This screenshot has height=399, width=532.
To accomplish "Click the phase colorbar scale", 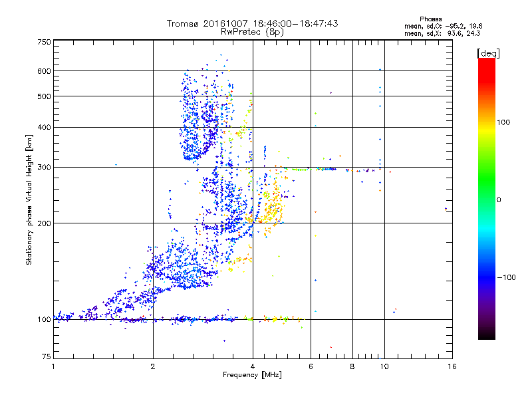I will point(487,199).
